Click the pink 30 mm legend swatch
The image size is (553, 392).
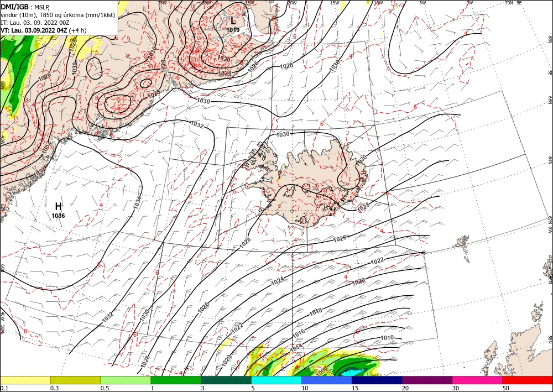[x=478, y=380]
